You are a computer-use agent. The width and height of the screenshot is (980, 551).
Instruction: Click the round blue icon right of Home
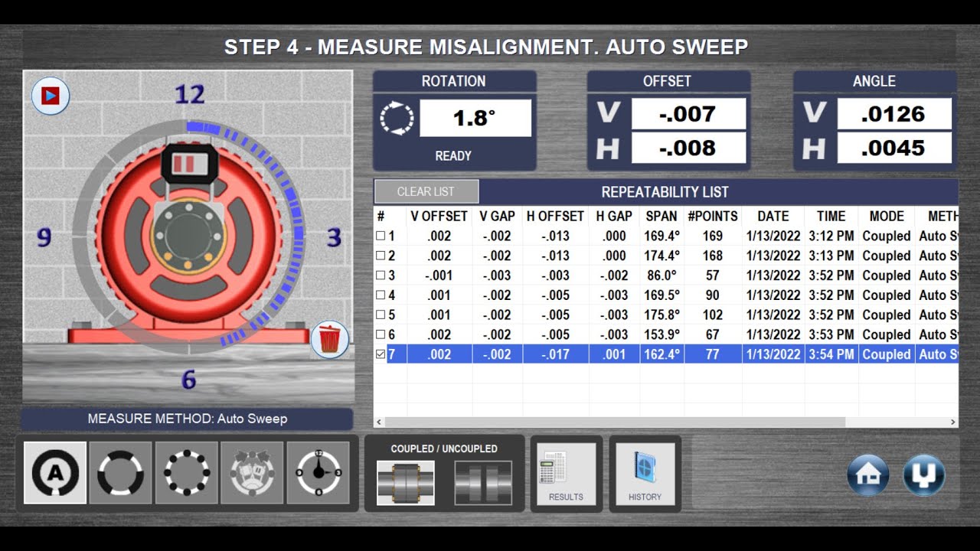pyautogui.click(x=924, y=475)
